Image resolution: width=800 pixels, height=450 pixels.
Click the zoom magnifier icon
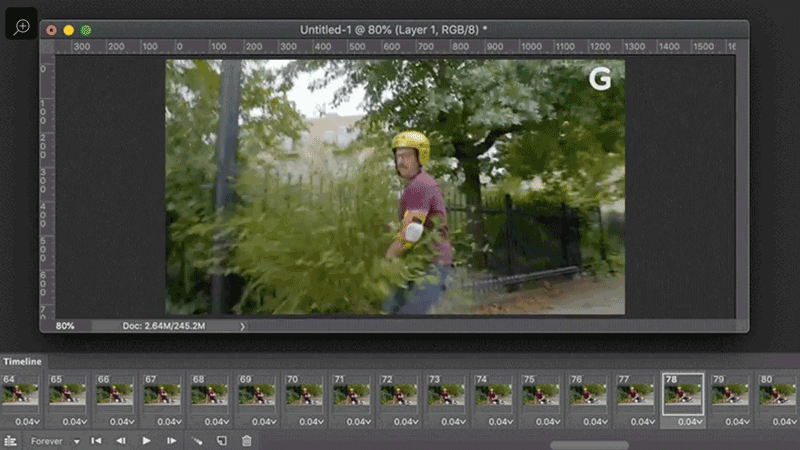tap(21, 27)
